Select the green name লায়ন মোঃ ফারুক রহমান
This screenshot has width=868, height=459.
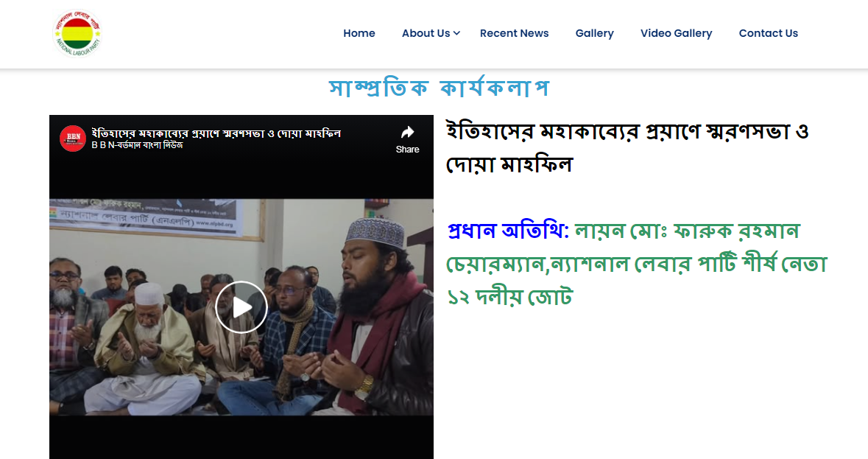click(688, 231)
